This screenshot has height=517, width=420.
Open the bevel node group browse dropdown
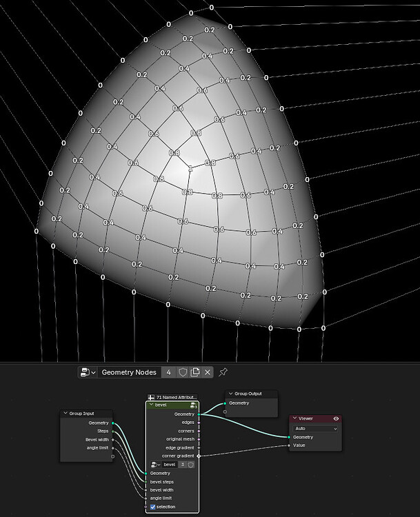(x=155, y=465)
